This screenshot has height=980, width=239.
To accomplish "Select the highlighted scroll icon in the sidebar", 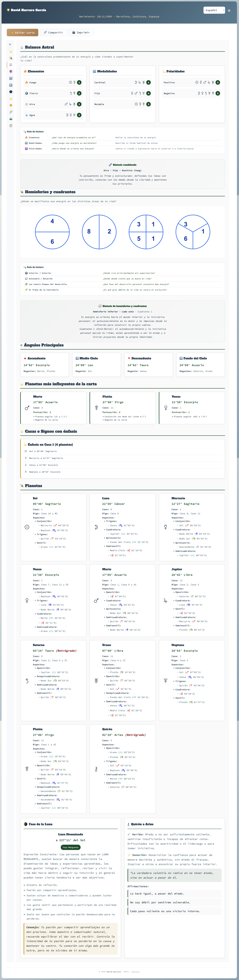I will 11,65.
